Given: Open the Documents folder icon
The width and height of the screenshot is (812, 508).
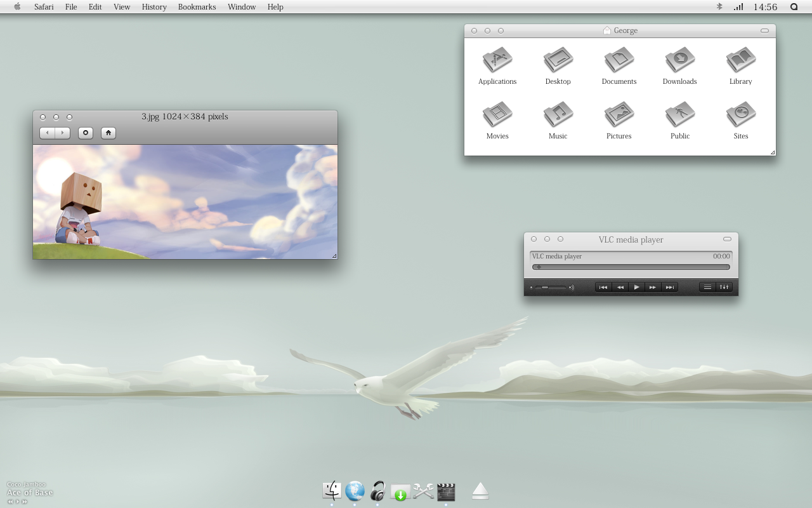Looking at the screenshot, I should (619, 61).
